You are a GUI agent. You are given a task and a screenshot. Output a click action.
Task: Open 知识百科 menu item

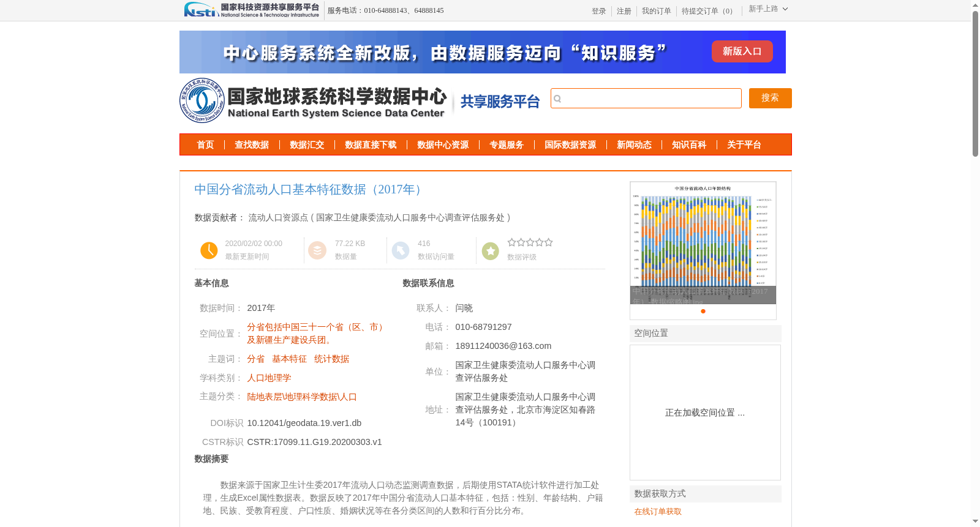(689, 145)
